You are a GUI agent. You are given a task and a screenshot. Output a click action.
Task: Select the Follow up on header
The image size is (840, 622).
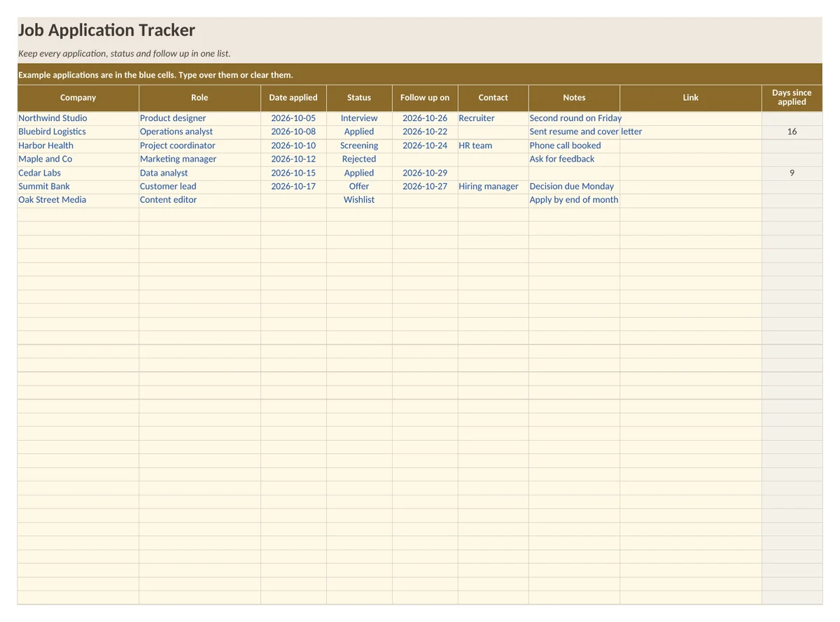point(425,98)
